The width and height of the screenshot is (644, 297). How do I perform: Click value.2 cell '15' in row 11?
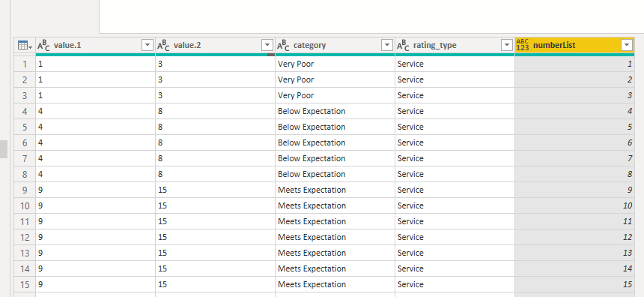coord(215,221)
